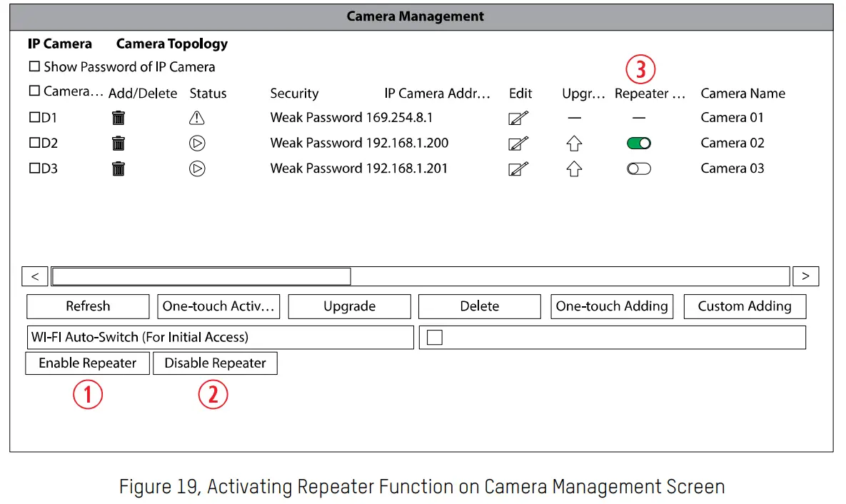Switch to the Camera Topology tab

pyautogui.click(x=171, y=44)
